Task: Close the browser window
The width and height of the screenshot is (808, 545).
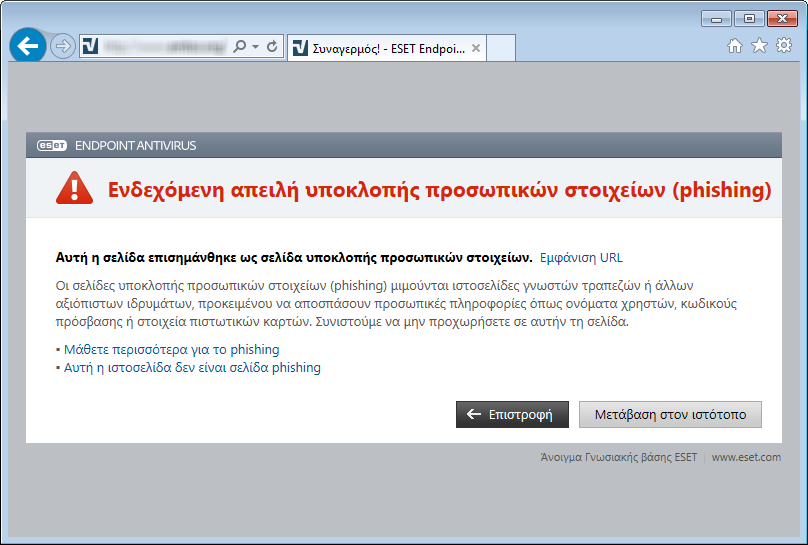Action: click(x=782, y=19)
